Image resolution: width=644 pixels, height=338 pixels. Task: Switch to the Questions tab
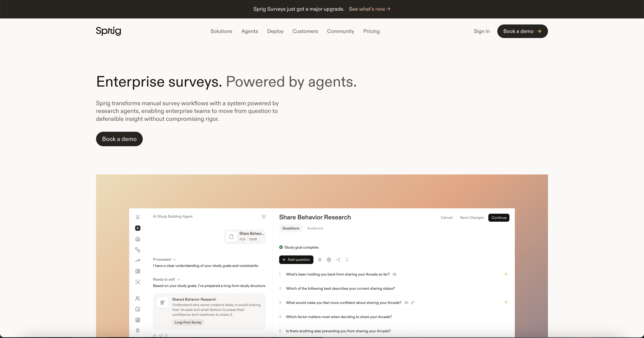291,228
